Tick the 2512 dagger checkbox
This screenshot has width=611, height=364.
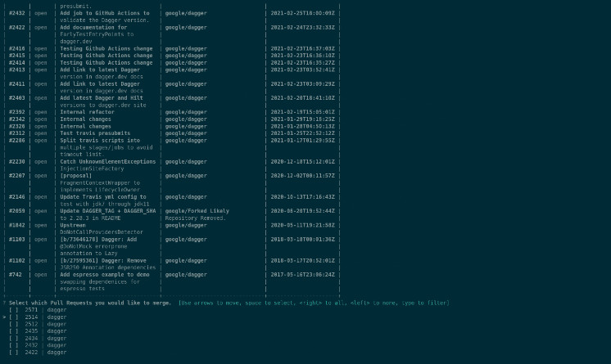(14, 324)
